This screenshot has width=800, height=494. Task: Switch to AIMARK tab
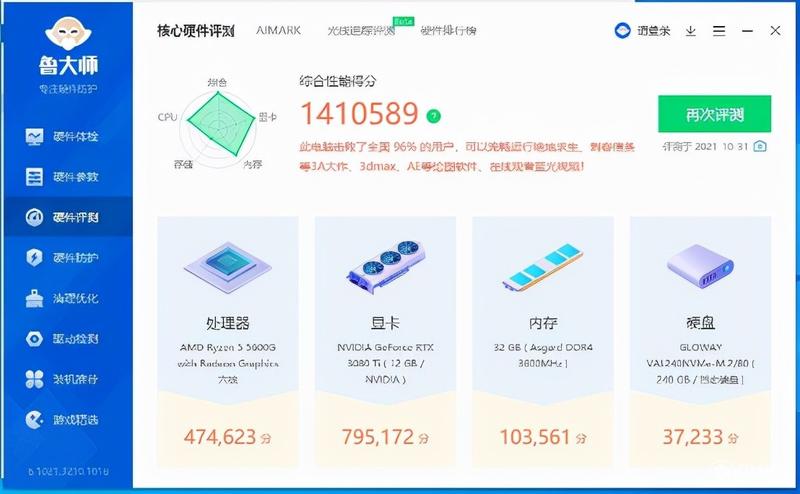[279, 31]
